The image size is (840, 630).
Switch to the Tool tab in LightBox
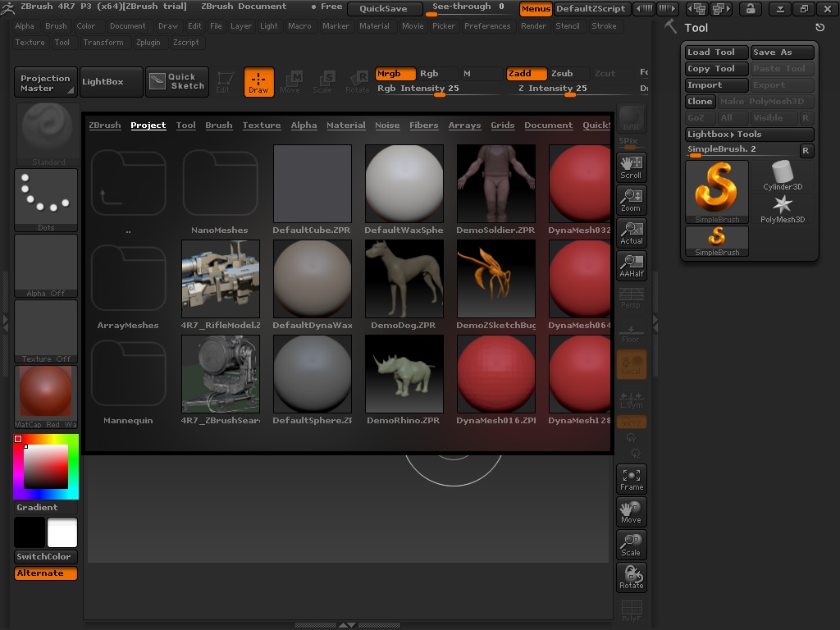pos(186,126)
